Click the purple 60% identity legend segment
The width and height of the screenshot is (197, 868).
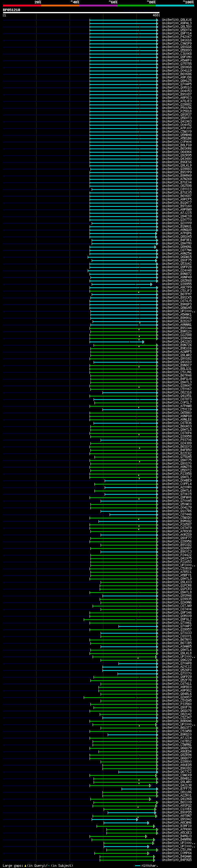tap(98, 6)
